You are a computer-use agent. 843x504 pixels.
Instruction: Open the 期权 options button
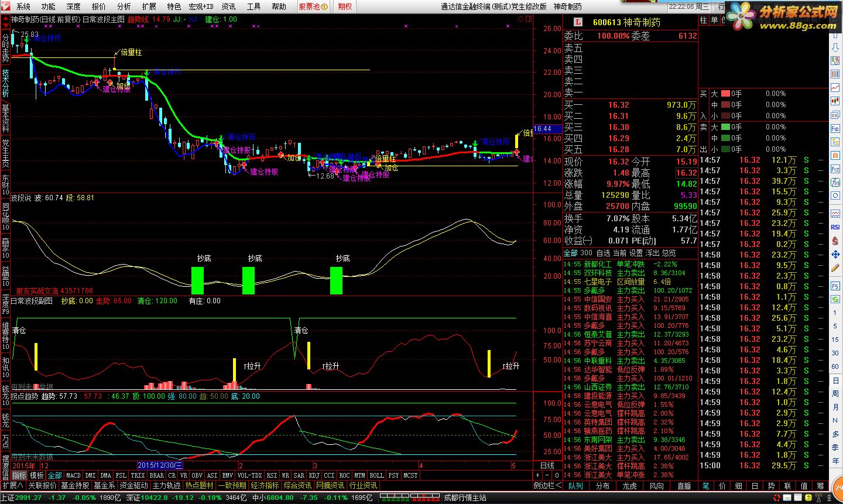click(345, 6)
